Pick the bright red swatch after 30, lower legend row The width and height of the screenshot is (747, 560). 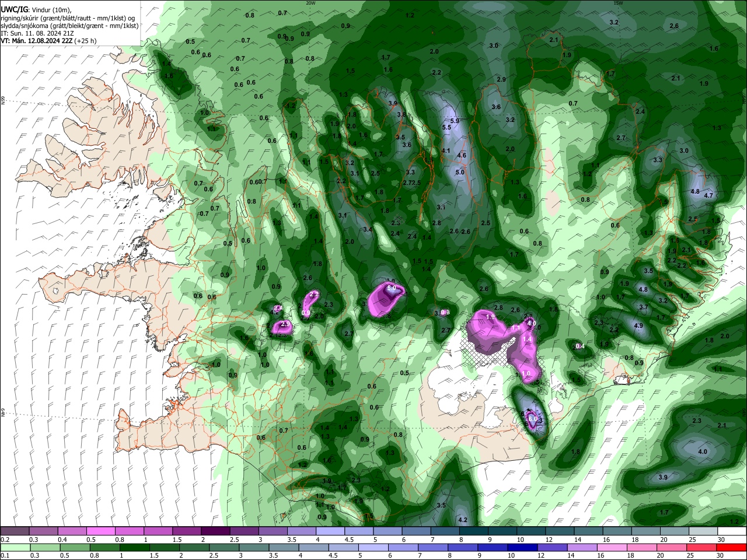[731, 547]
